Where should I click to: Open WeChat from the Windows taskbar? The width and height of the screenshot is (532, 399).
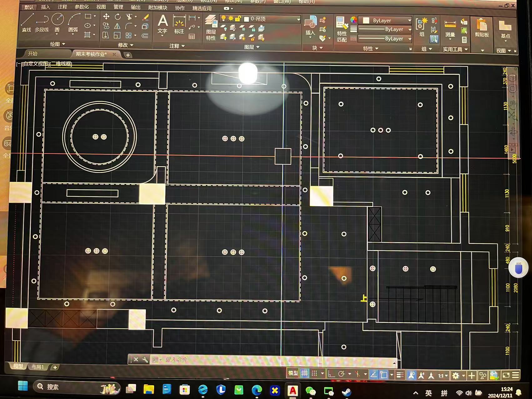point(310,391)
